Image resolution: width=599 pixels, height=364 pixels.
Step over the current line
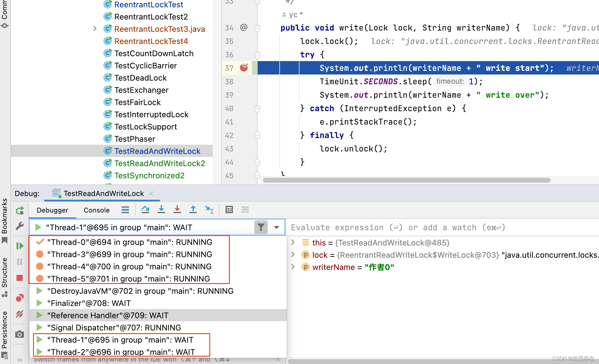pos(145,209)
